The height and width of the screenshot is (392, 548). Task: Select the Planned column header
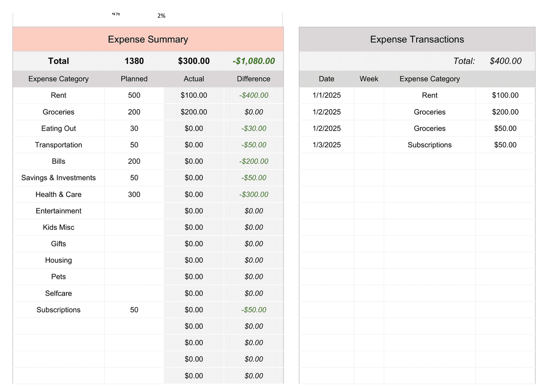134,79
